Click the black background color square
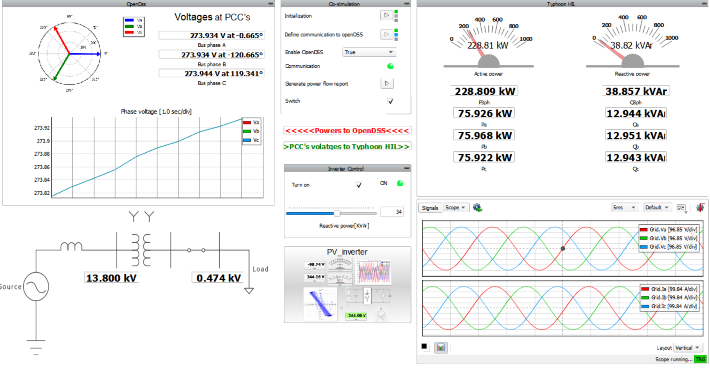Image resolution: width=710 pixels, height=369 pixels. [424, 347]
